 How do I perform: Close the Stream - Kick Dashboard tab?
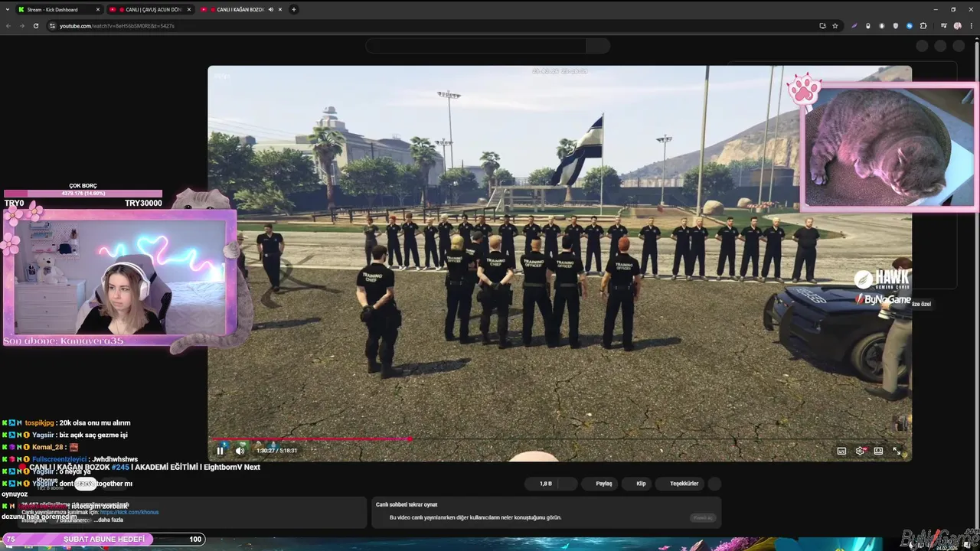pos(98,9)
